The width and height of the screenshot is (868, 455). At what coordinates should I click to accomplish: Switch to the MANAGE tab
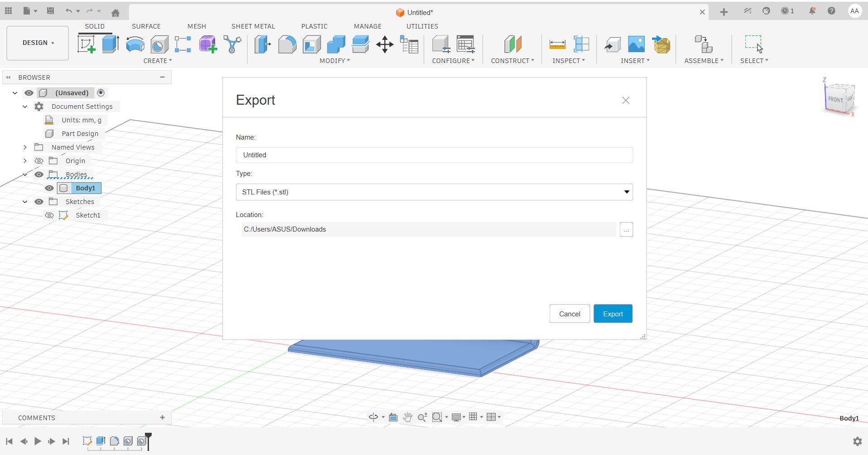tap(368, 26)
